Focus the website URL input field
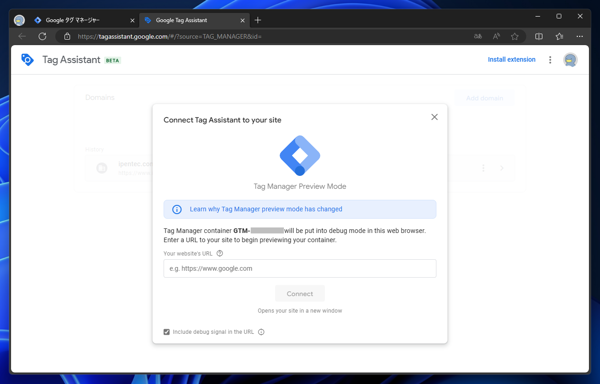This screenshot has height=384, width=600. pyautogui.click(x=300, y=268)
